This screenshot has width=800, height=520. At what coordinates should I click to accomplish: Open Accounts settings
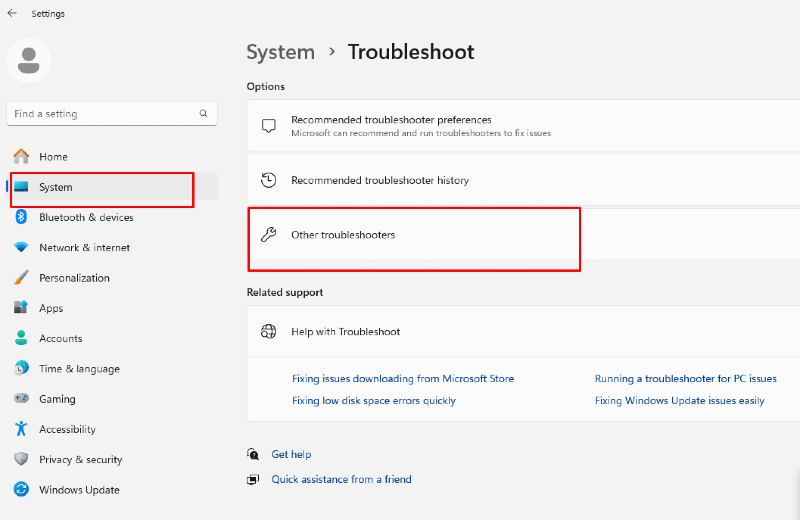click(112, 338)
